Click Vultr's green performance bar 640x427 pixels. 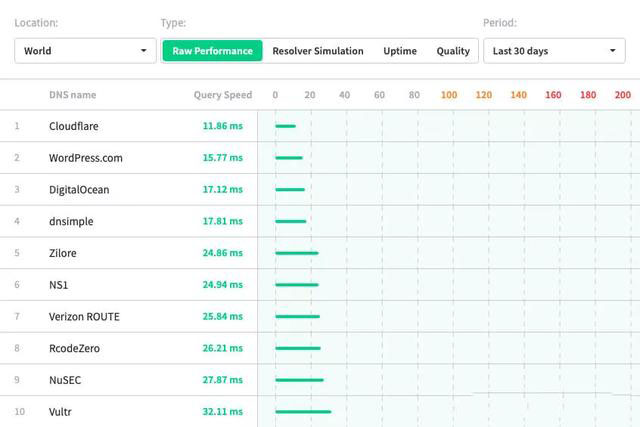pyautogui.click(x=303, y=412)
